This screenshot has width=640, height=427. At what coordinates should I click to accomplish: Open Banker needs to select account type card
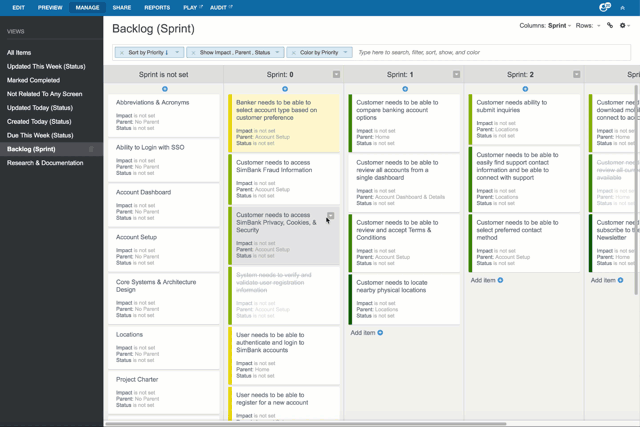pos(284,123)
